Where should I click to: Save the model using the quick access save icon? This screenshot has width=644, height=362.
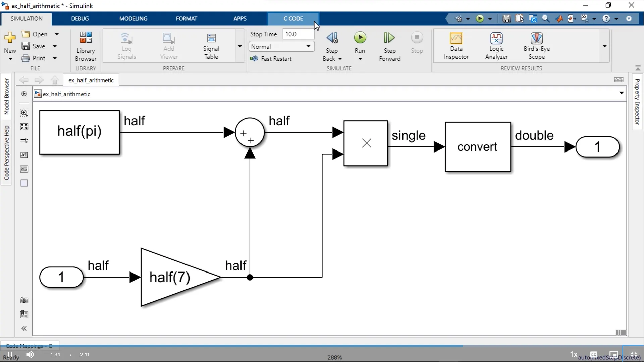(506, 19)
